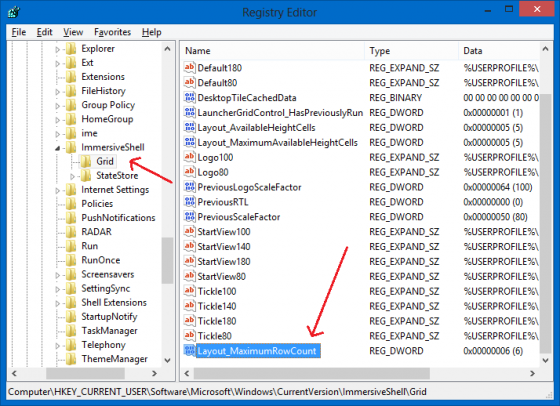The height and width of the screenshot is (406, 560).
Task: Click the tree pane horizontal scrollbar thumb
Action: tap(85, 373)
